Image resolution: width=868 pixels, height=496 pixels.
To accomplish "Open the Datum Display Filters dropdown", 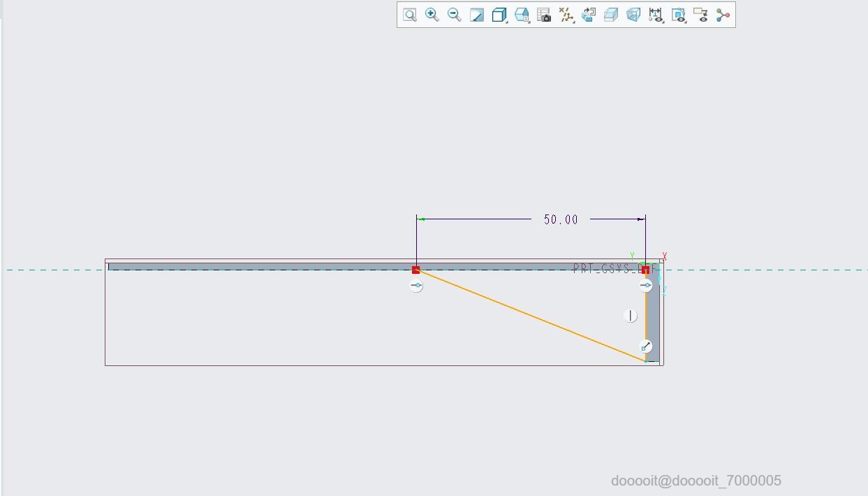I will (x=566, y=15).
